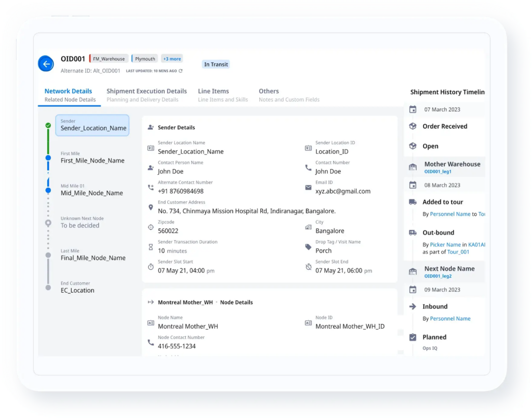Image resolution: width=532 pixels, height=418 pixels.
Task: Click the warehouse icon beside Mother Warehouse
Action: pos(412,166)
